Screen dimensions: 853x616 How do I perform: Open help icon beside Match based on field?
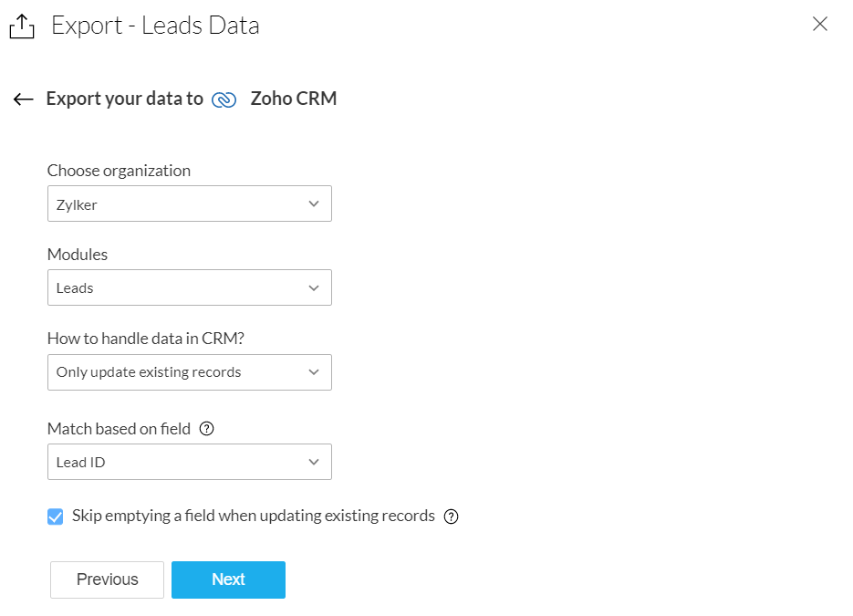click(x=206, y=429)
